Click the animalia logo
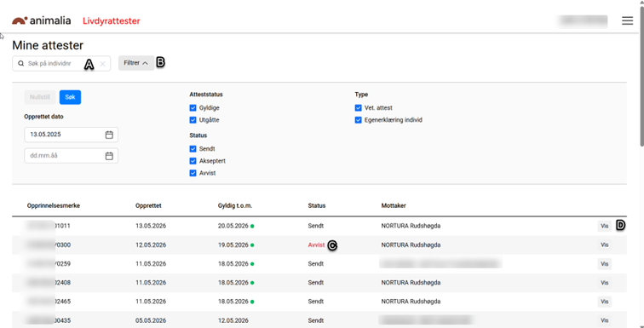Screen dimensions: 644x328 (41, 20)
